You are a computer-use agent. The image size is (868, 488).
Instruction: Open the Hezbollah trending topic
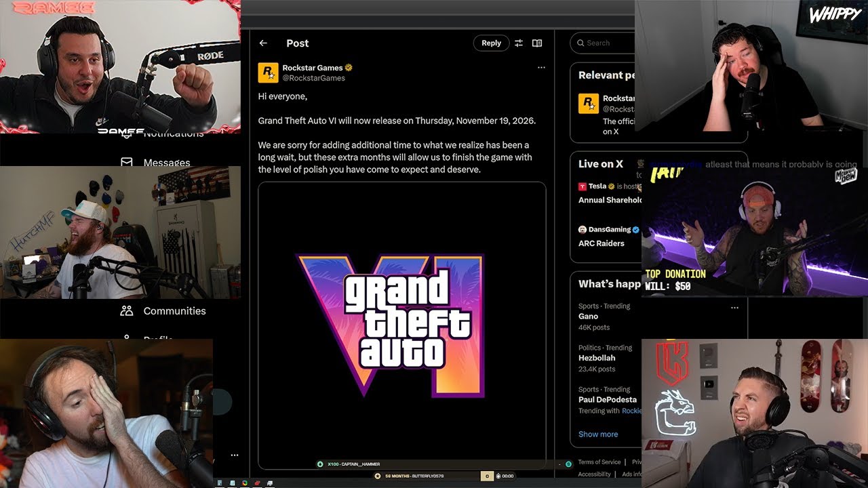[604, 358]
